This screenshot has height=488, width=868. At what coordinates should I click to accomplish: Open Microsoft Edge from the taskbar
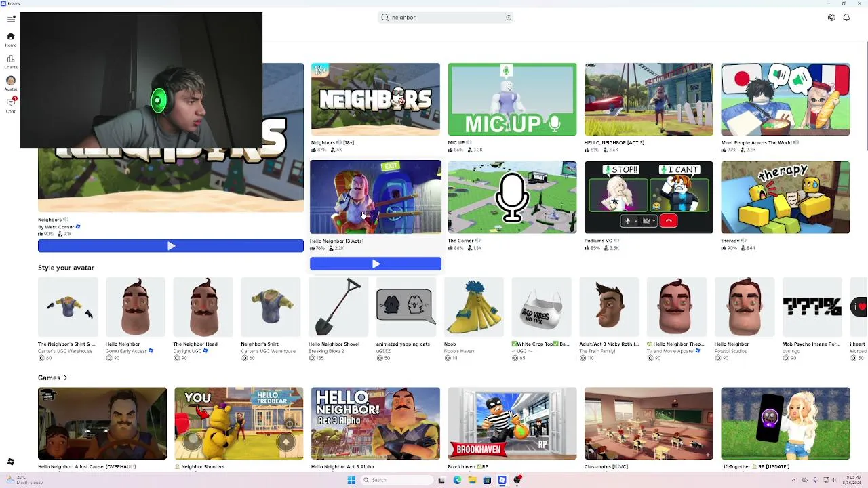pyautogui.click(x=457, y=480)
